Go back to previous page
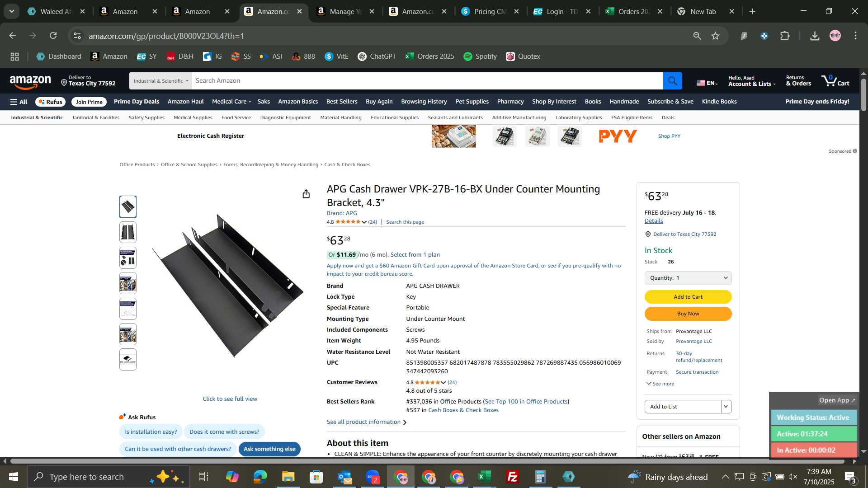 (x=13, y=36)
